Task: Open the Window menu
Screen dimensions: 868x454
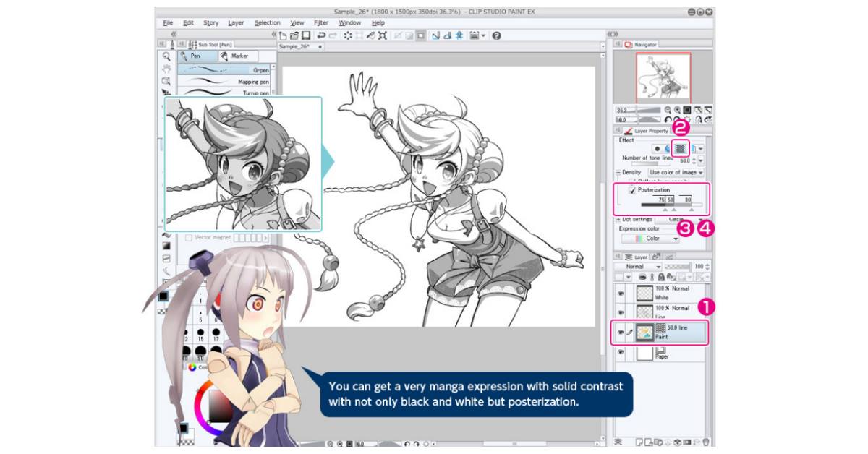Action: [350, 23]
